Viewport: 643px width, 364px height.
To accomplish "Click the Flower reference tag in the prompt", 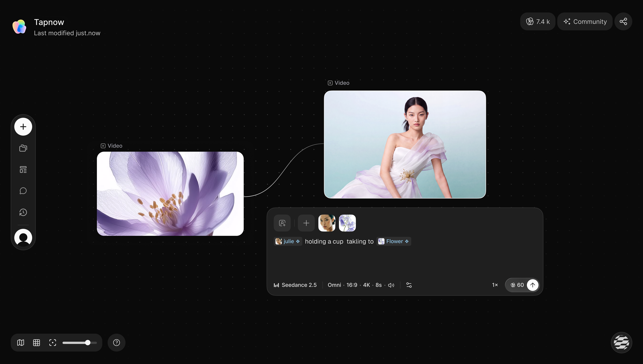I will coord(394,241).
